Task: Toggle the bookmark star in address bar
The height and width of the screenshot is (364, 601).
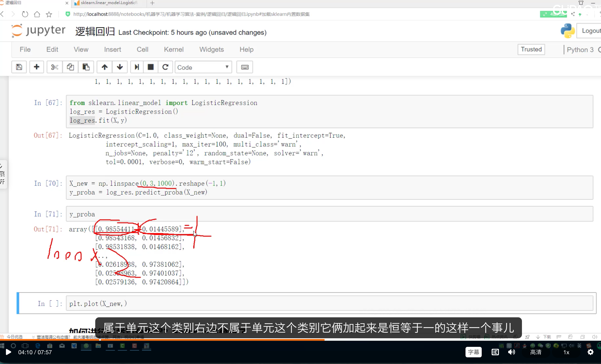Action: pyautogui.click(x=49, y=14)
